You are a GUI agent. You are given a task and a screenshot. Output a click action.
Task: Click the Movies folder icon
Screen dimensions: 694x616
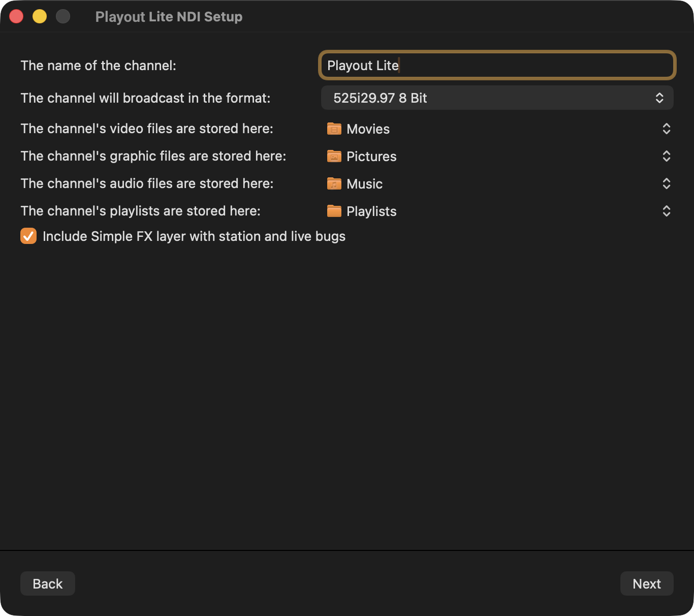click(334, 129)
